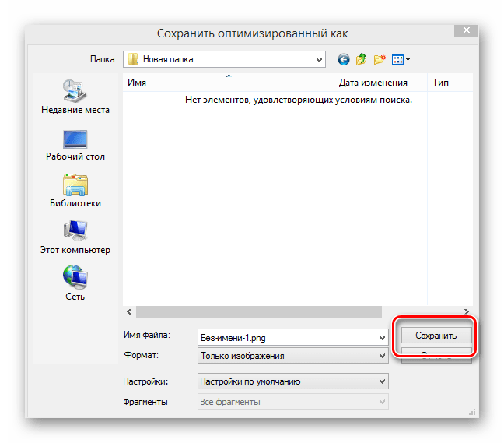Click the Back navigation arrow icon
This screenshot has width=504, height=443.
[343, 59]
